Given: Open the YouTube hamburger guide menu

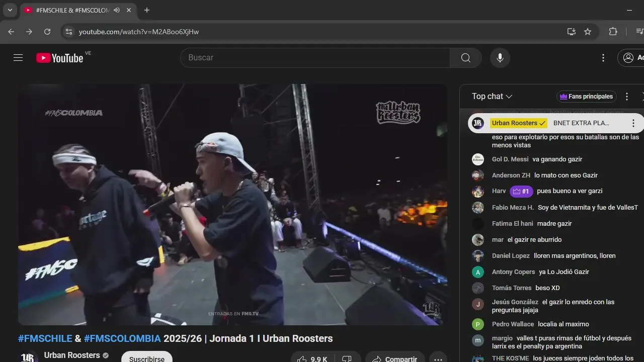Looking at the screenshot, I should (18, 58).
